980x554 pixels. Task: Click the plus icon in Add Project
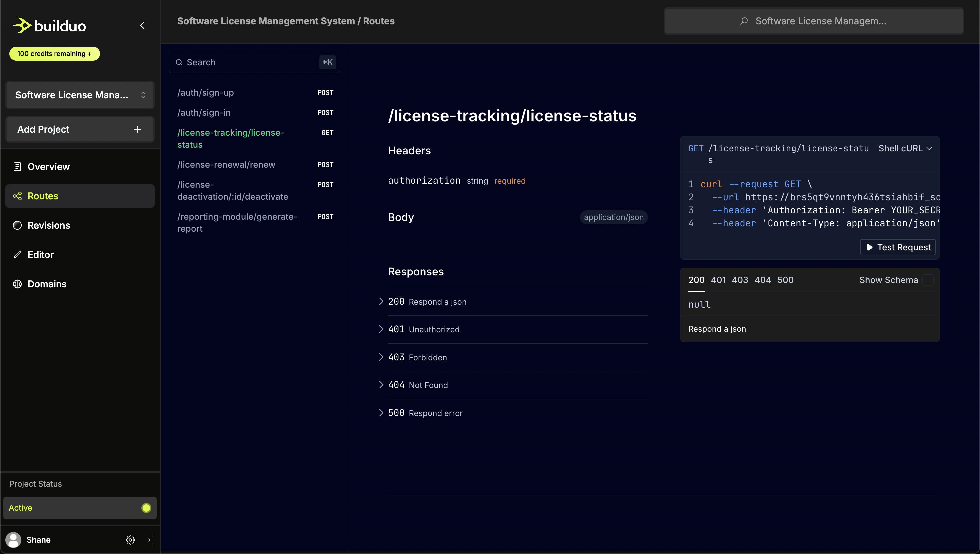point(137,129)
